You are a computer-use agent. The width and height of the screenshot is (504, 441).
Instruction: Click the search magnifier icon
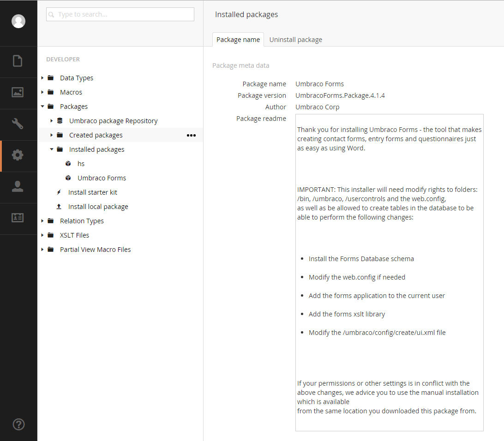[51, 14]
